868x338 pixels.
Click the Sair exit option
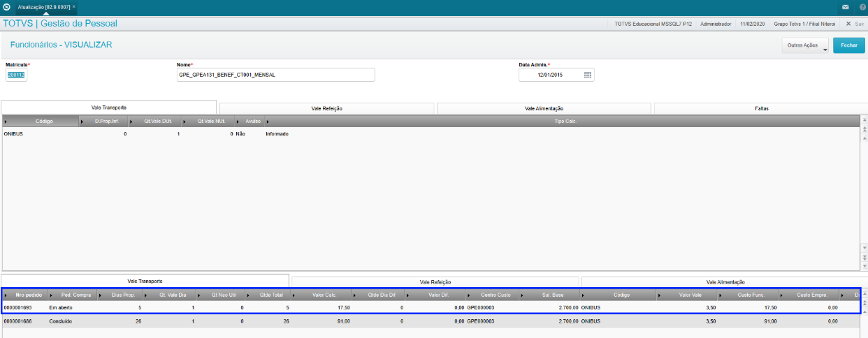click(x=854, y=24)
